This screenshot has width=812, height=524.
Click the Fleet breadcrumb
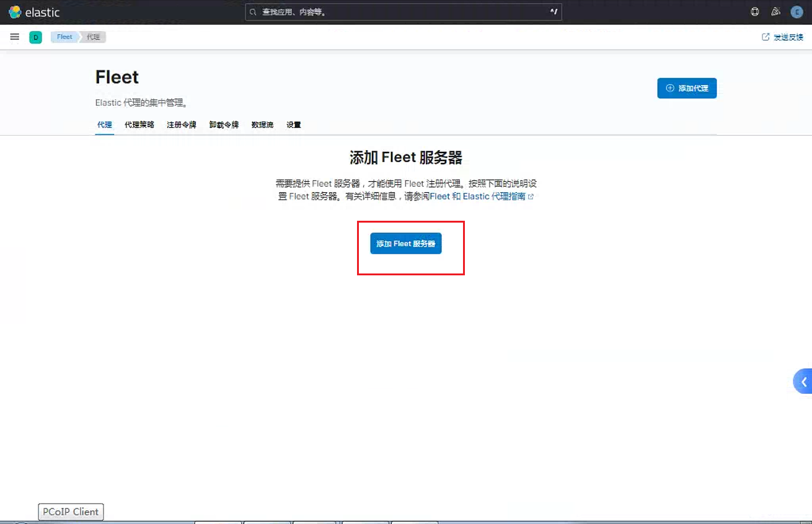(64, 37)
